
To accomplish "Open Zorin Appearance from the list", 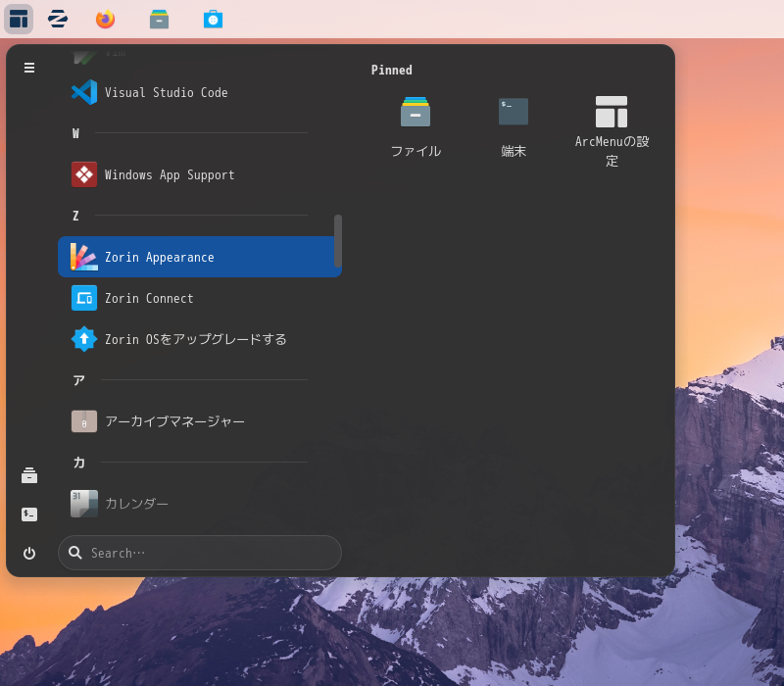I will (200, 257).
